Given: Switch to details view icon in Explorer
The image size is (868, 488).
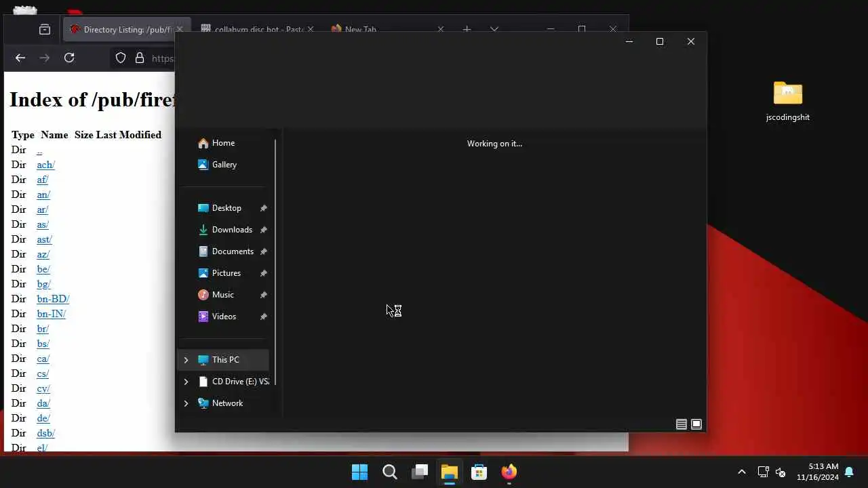Looking at the screenshot, I should click(682, 424).
